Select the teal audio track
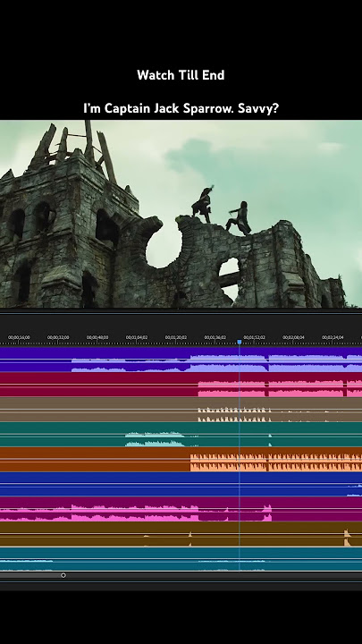 (181, 434)
